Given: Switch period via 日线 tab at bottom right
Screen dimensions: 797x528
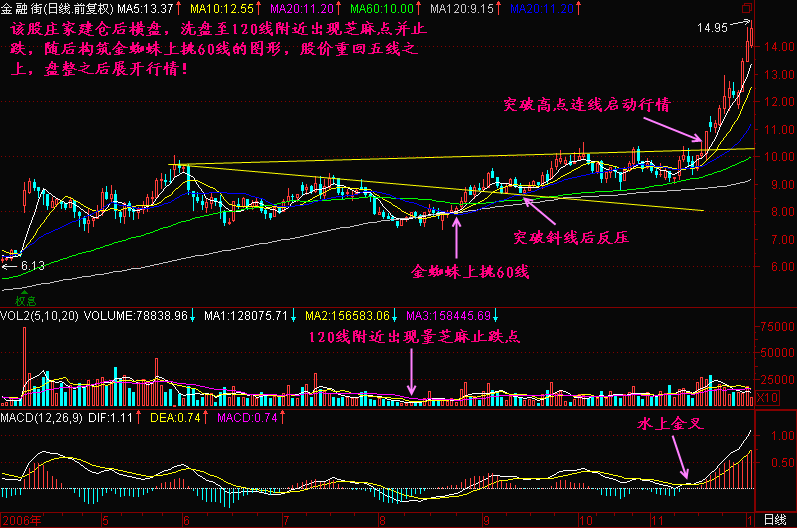Looking at the screenshot, I should point(774,520).
